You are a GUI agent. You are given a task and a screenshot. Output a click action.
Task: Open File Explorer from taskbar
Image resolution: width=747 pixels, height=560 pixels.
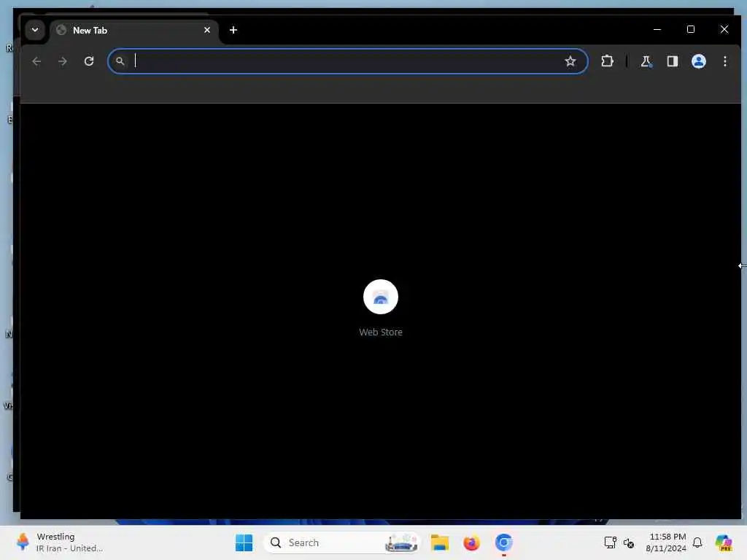(x=440, y=542)
